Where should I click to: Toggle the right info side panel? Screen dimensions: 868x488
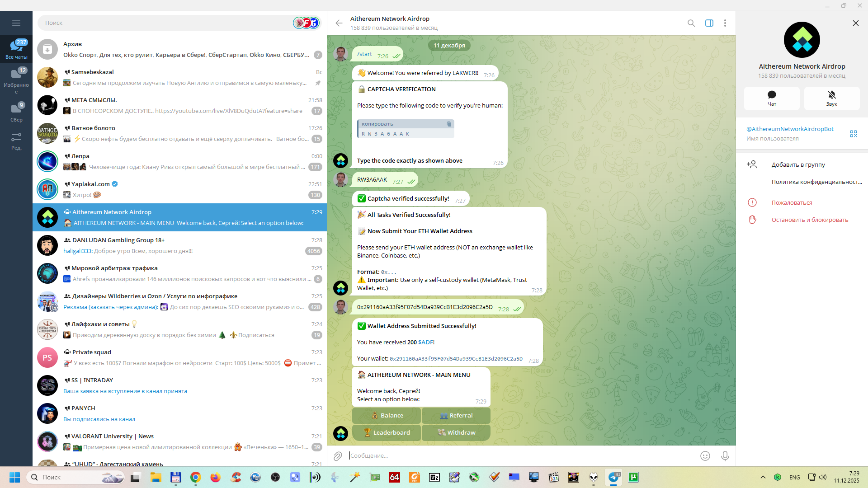[709, 23]
